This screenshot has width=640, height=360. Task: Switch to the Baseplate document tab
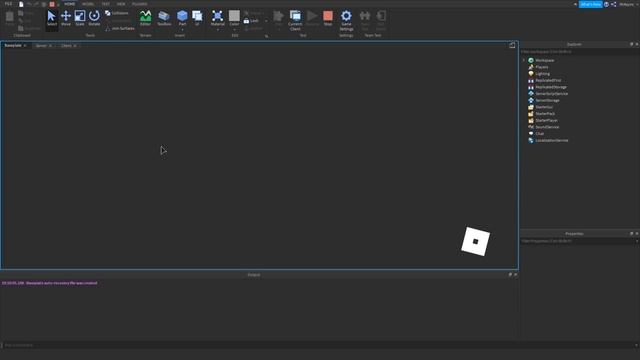[x=13, y=46]
